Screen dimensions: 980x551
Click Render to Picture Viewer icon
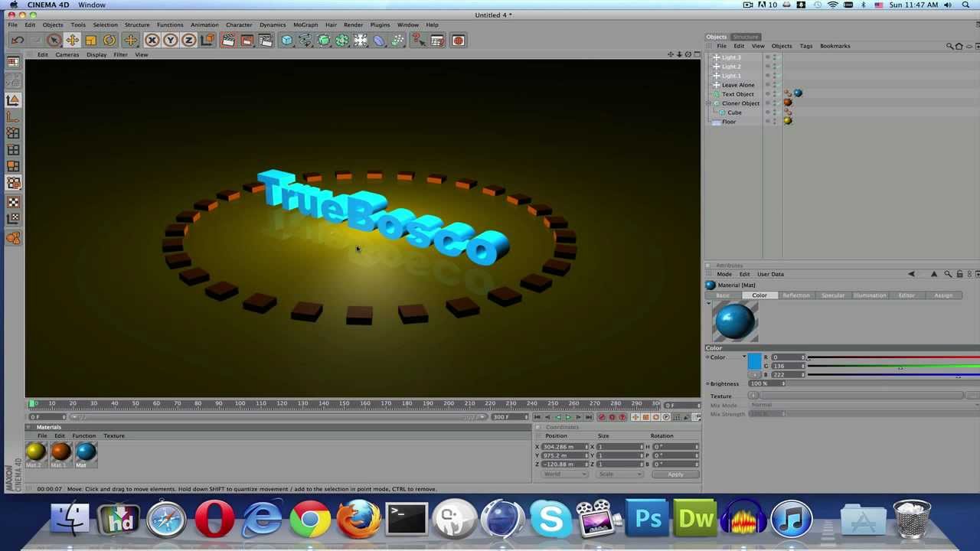pyautogui.click(x=247, y=41)
